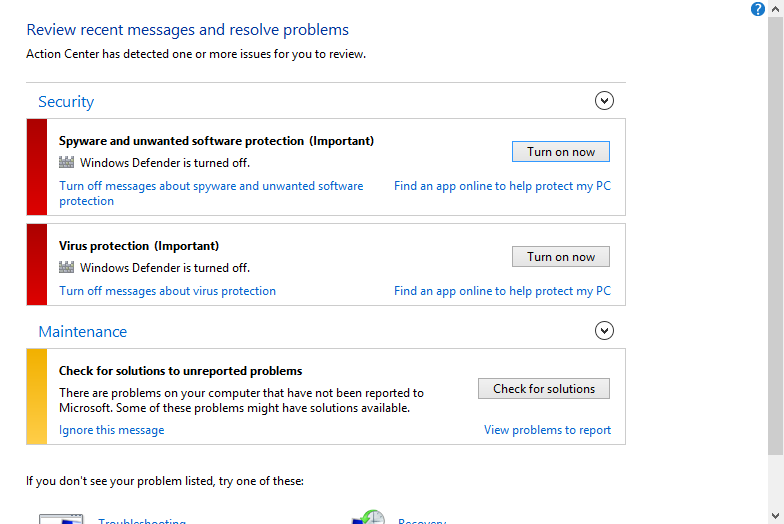Click the scrollbar up arrow

[x=776, y=8]
